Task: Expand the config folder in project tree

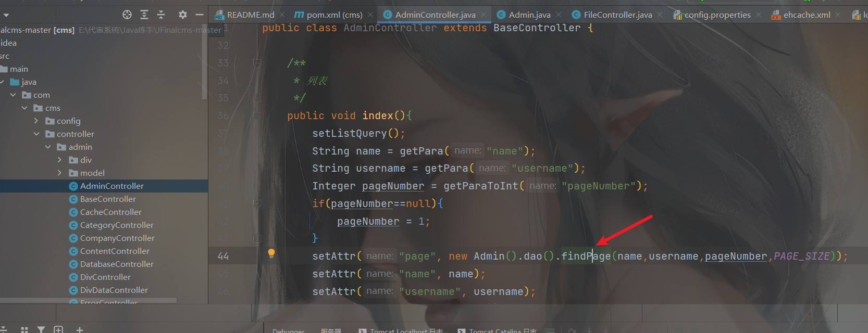Action: [x=36, y=121]
